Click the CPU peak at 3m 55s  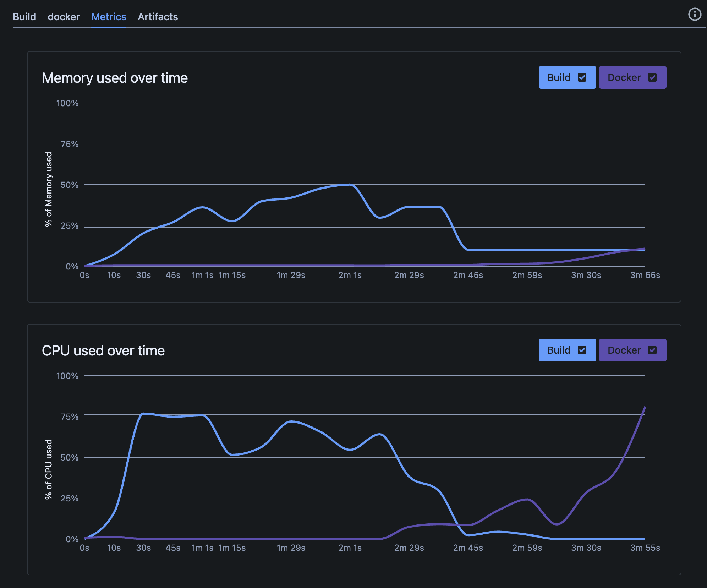[645, 408]
